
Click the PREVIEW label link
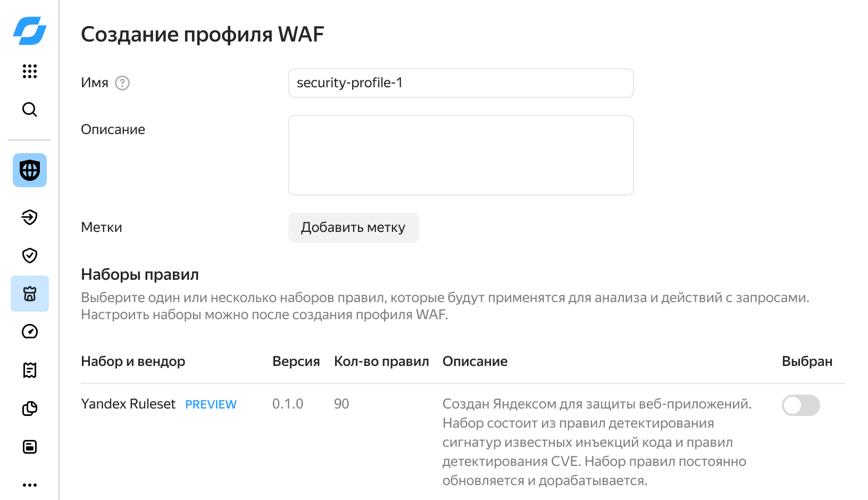(211, 404)
